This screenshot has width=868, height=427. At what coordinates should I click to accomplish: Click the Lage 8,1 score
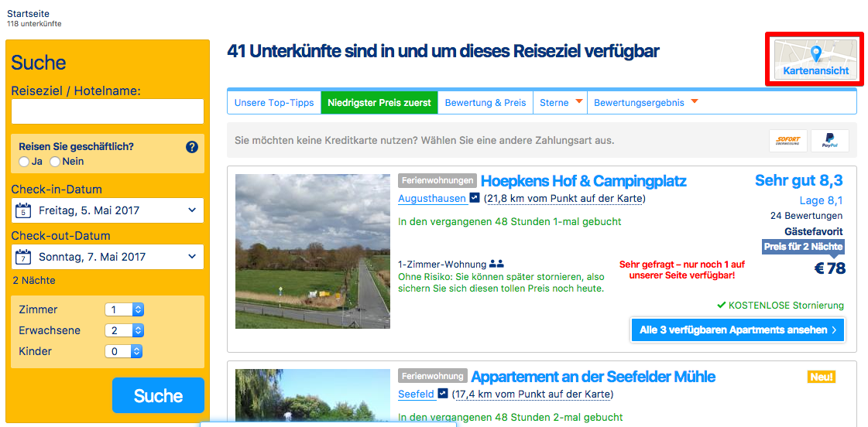click(x=821, y=200)
